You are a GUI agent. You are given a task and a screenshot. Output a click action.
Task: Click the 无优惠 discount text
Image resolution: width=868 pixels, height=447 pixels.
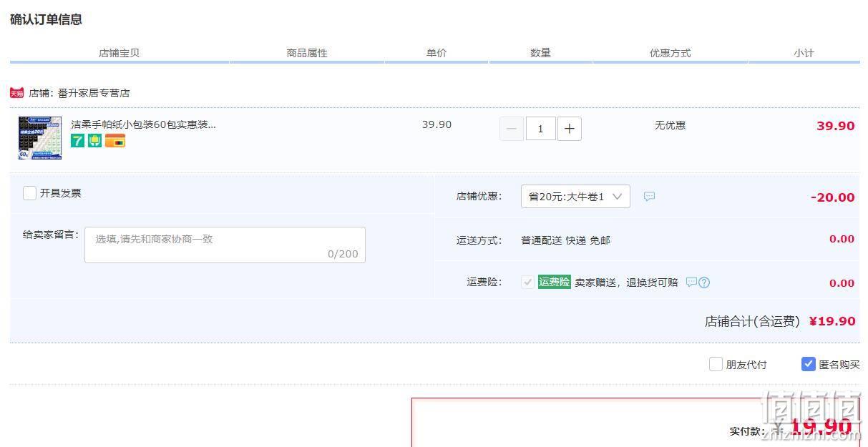click(670, 125)
